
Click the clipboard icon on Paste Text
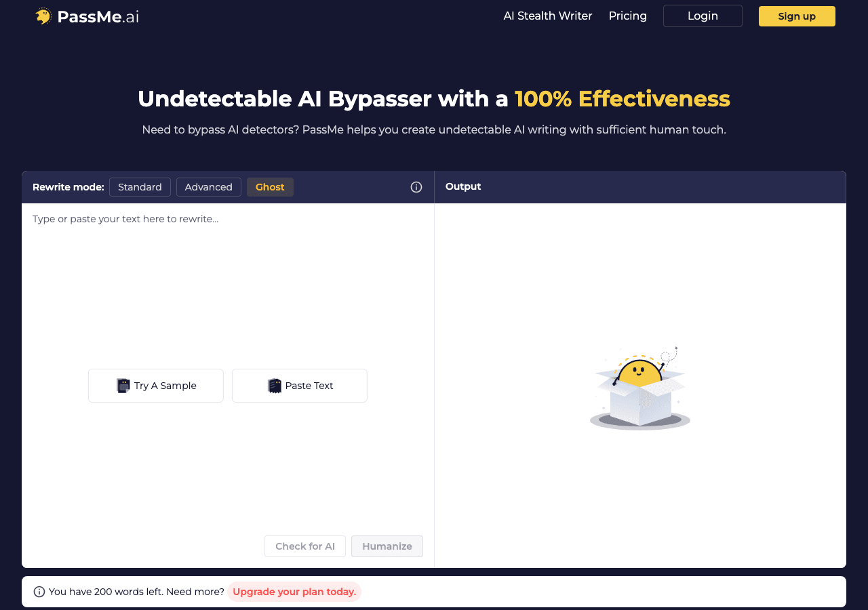274,386
